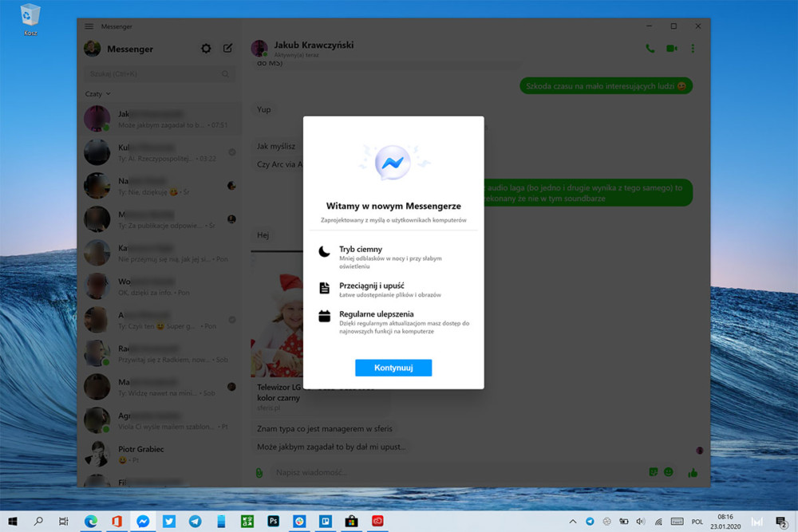Click the sferis.pl link preview text
This screenshot has width=798, height=532.
tap(268, 408)
